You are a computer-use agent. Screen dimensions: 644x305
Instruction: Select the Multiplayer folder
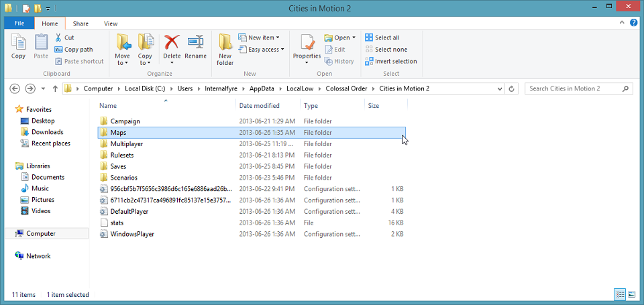pyautogui.click(x=252, y=144)
